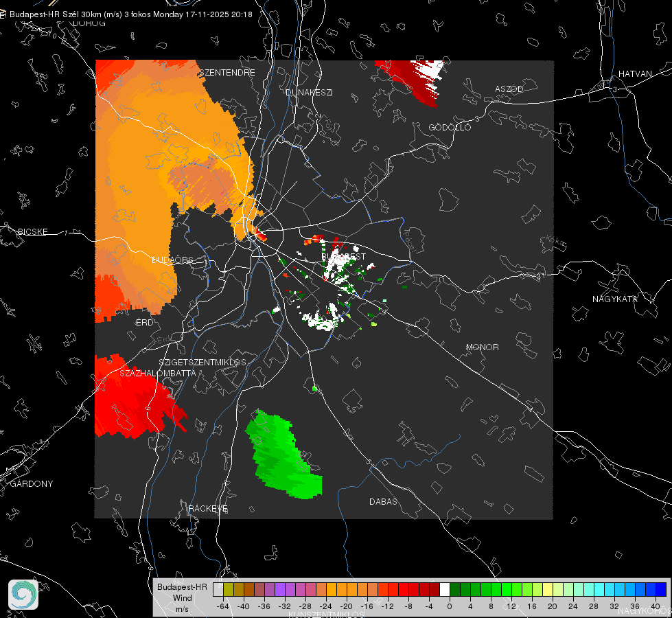This screenshot has width=672, height=618.
Task: Select the pale yellow legend swatch
Action: pyautogui.click(x=548, y=590)
